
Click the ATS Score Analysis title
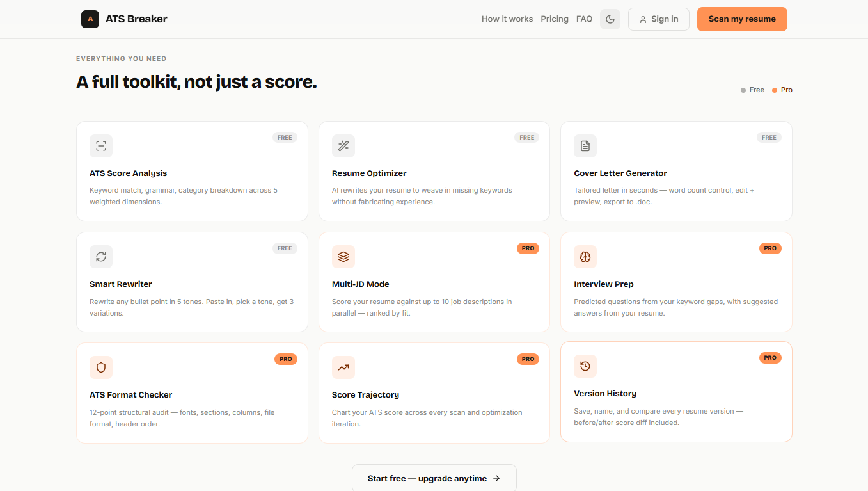click(x=128, y=173)
